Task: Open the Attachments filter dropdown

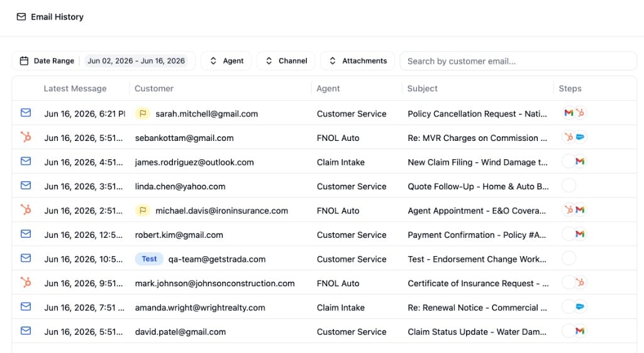Action: (x=358, y=61)
